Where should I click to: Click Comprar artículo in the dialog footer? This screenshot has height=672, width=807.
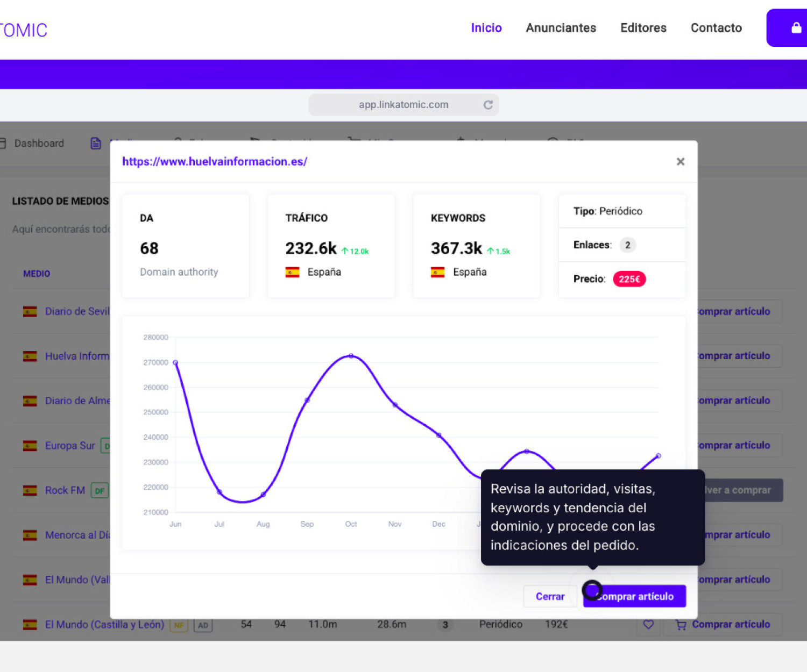(635, 596)
